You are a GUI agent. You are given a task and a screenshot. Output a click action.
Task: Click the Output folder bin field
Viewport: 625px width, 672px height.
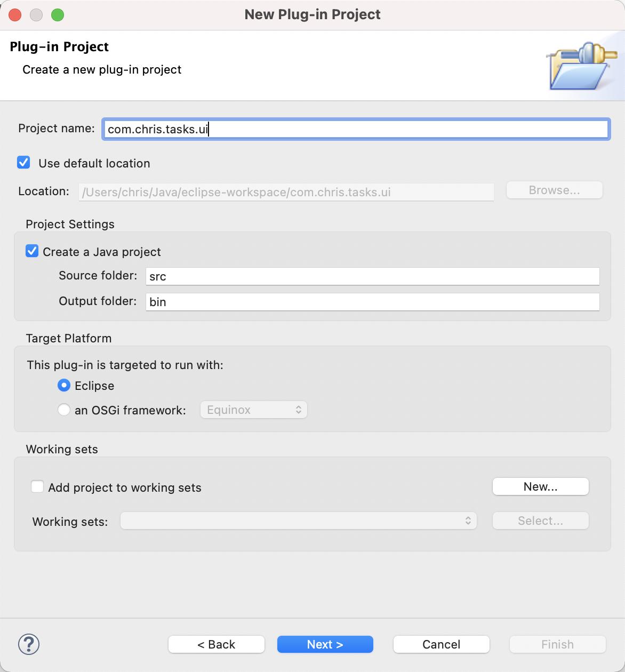point(372,302)
